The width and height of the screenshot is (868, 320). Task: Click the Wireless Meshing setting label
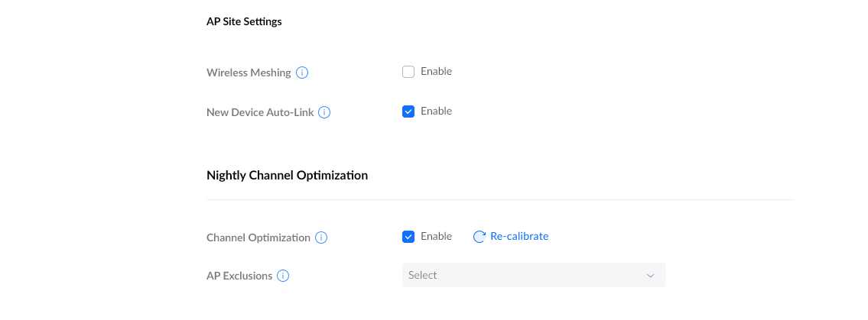[249, 73]
